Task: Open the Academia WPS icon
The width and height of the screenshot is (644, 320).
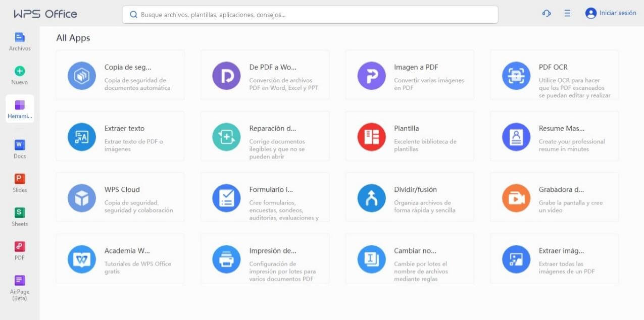Action: [82, 259]
